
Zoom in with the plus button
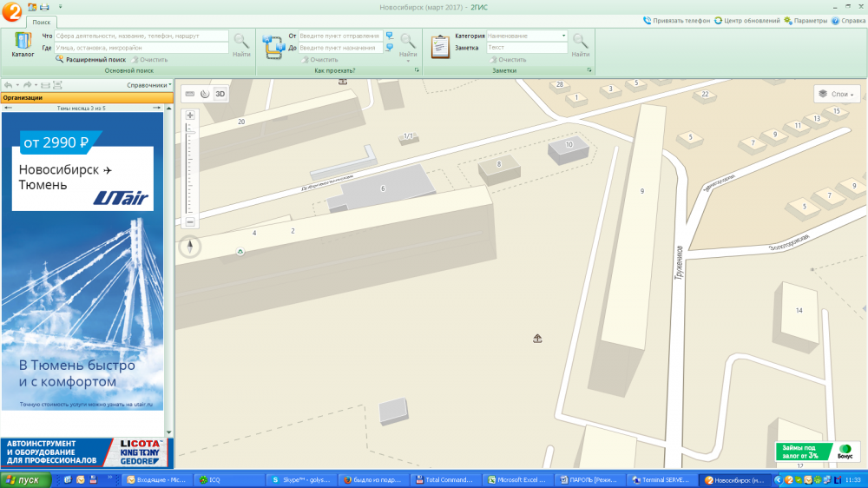tap(190, 115)
